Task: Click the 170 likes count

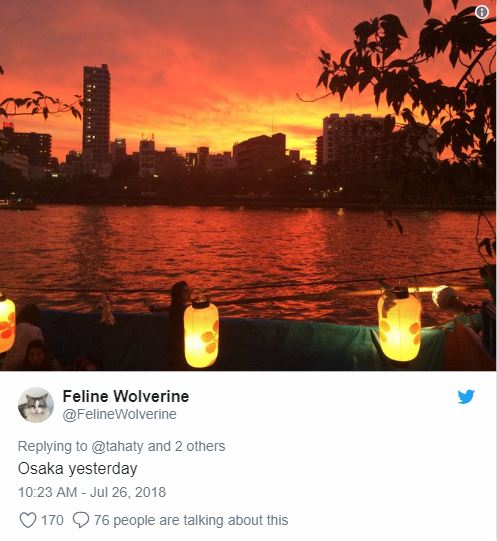Action: [x=52, y=520]
